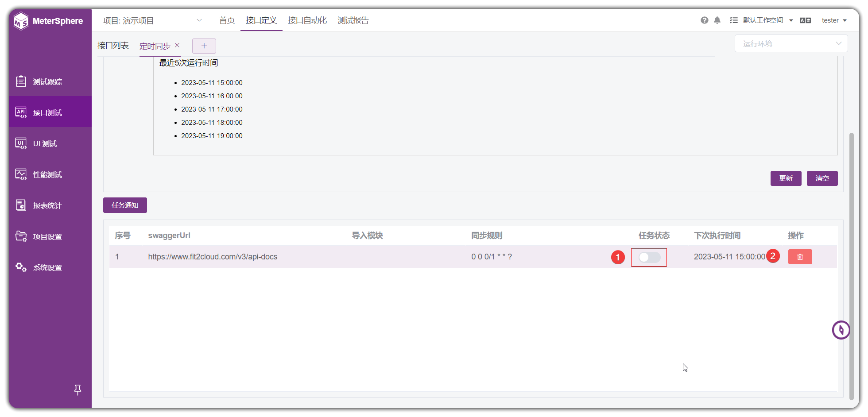Open the 接口自动化 menu
This screenshot has width=868, height=417.
[x=307, y=20]
